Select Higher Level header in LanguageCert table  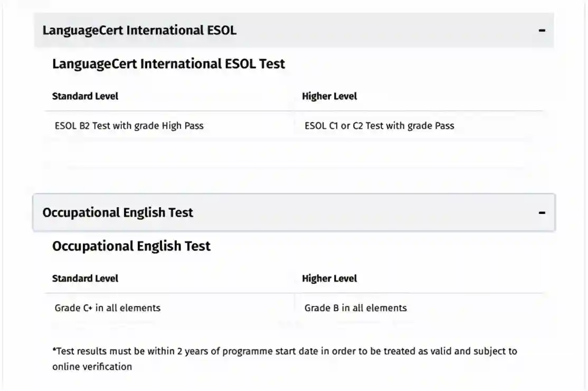(329, 96)
